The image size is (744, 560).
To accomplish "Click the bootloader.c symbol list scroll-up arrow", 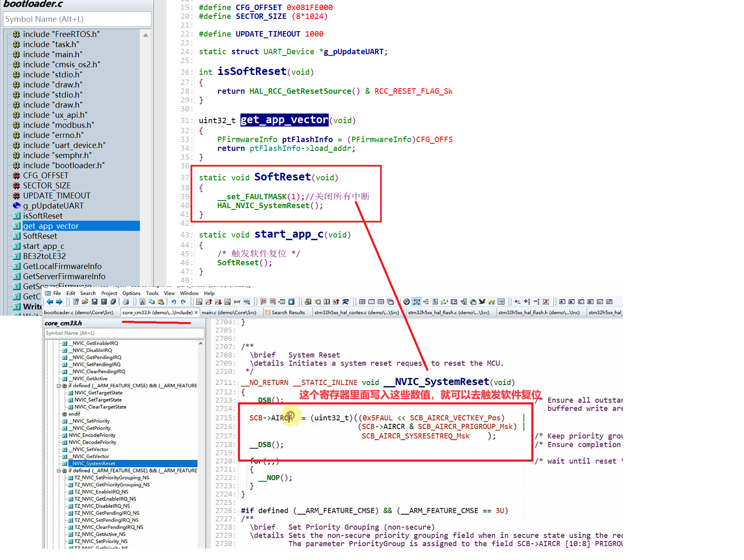I will pos(145,35).
